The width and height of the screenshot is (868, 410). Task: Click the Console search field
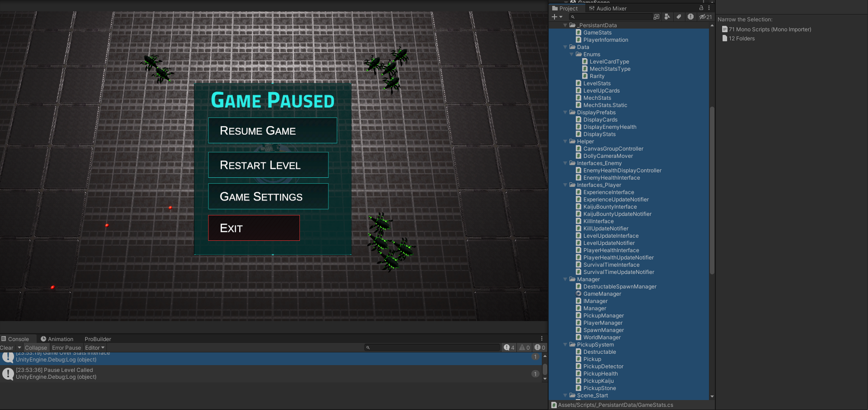(432, 347)
